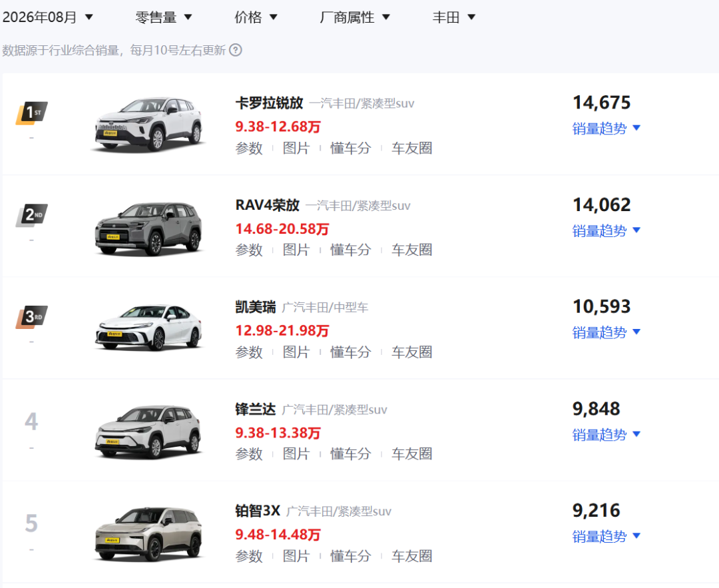The height and width of the screenshot is (588, 719).
Task: Open the 价格 dropdown filter
Action: coord(256,17)
